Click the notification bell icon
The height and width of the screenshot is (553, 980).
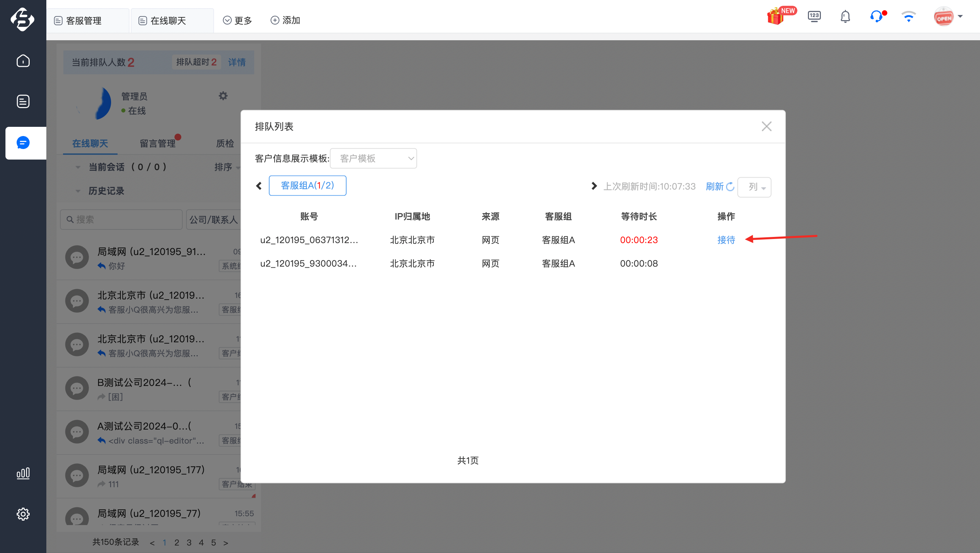[845, 17]
